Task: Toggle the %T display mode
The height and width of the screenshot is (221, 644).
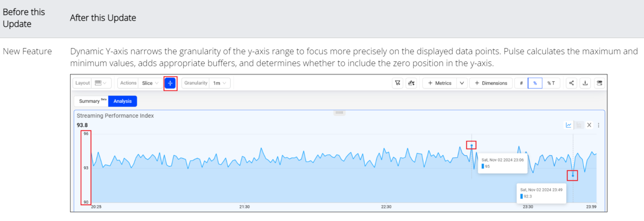Action: [x=551, y=83]
